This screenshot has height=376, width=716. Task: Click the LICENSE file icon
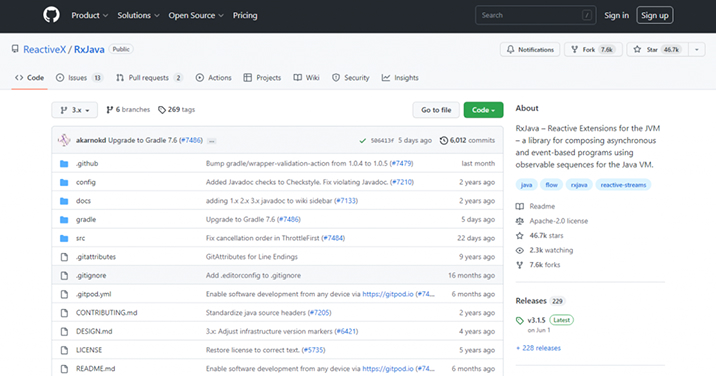pos(64,351)
